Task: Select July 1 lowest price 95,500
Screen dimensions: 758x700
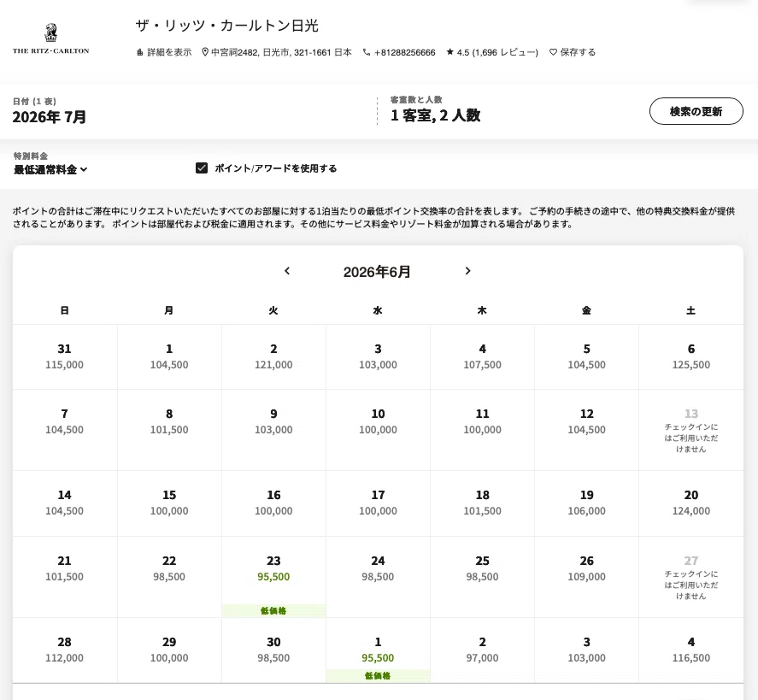Action: 378,650
